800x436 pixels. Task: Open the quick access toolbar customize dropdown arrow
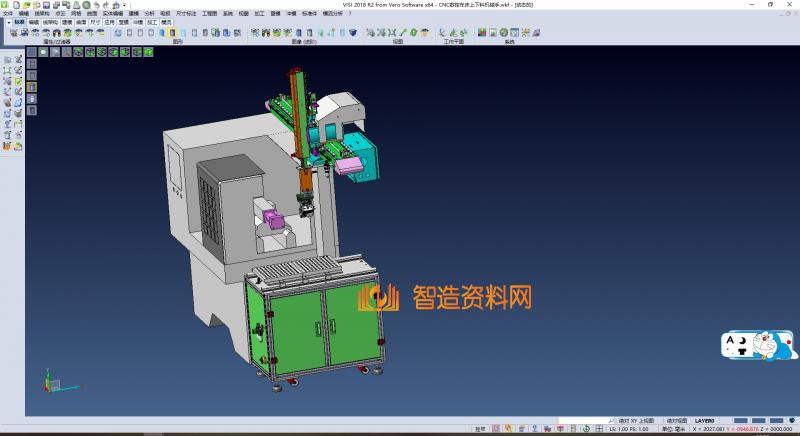pos(124,5)
